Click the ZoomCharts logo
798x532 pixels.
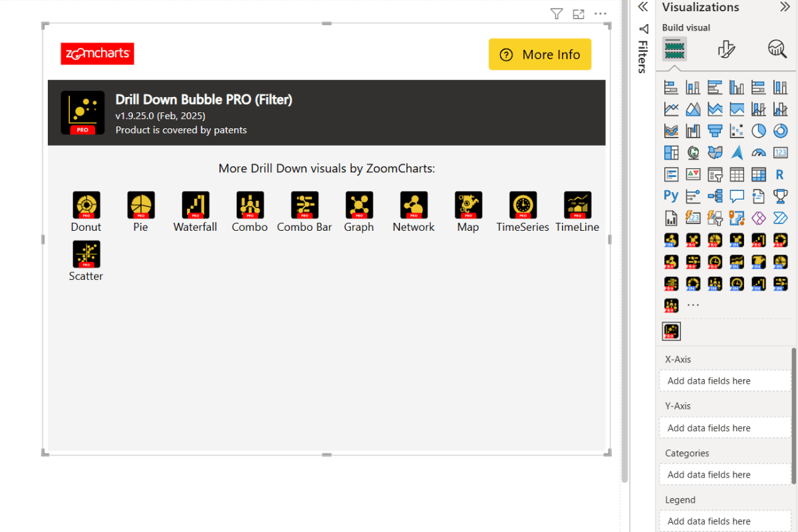coord(98,54)
